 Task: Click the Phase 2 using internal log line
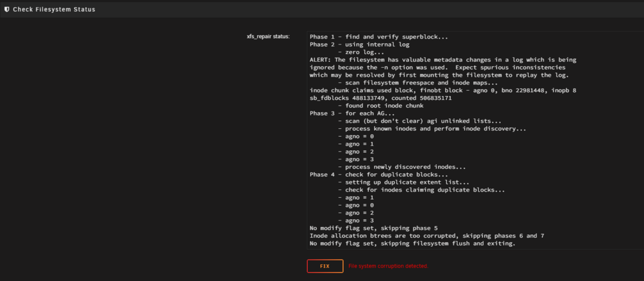(359, 44)
